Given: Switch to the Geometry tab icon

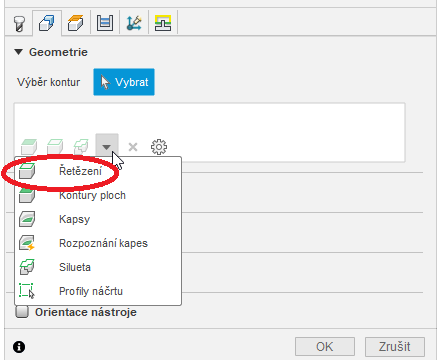Looking at the screenshot, I should [47, 23].
